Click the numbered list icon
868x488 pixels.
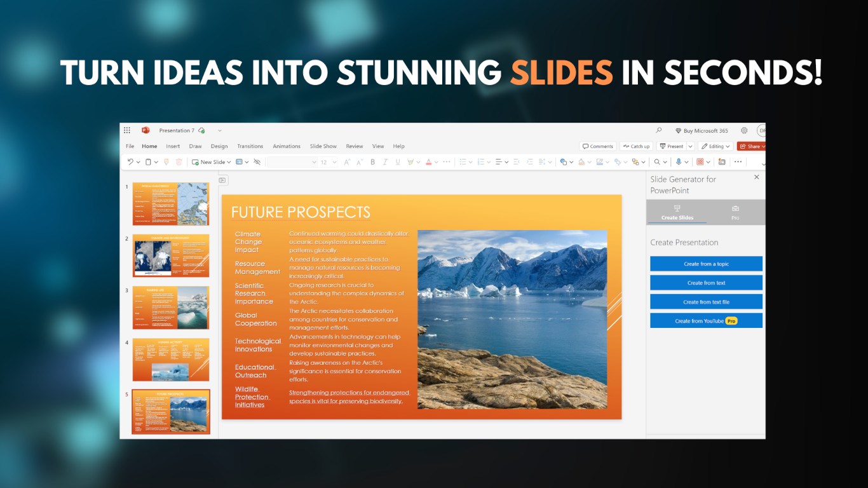point(480,162)
